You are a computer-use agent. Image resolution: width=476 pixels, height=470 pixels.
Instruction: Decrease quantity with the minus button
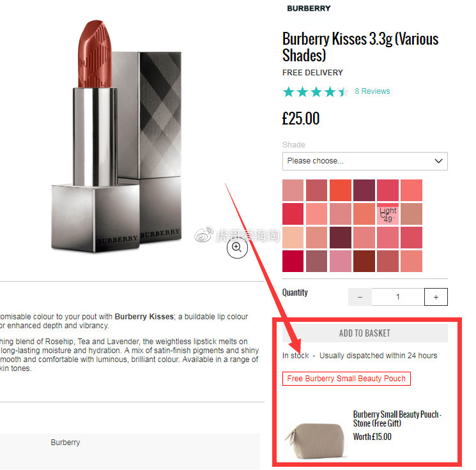360,297
